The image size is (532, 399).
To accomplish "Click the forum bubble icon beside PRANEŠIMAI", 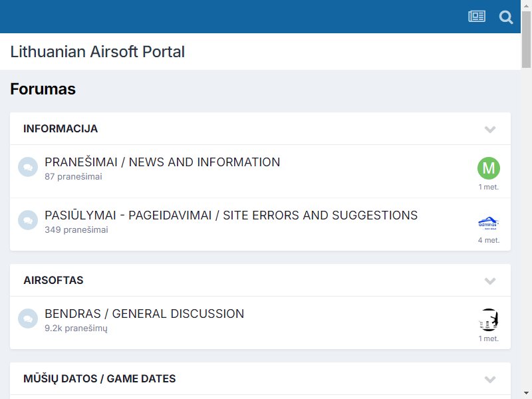I will (28, 167).
